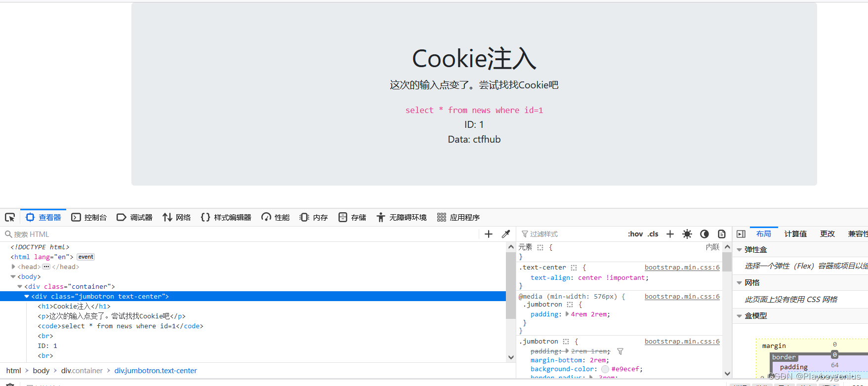The image size is (868, 386).
Task: Click the DOCTYPE html row
Action: pos(253,247)
